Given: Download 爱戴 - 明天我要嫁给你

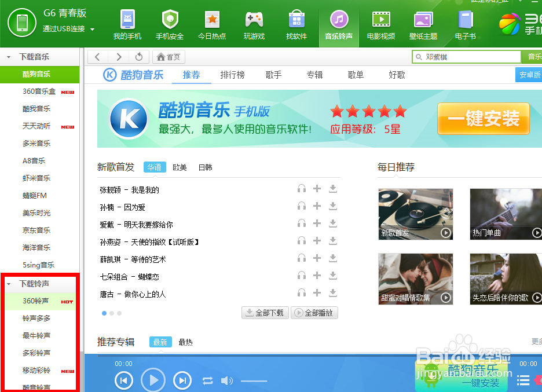Looking at the screenshot, I should coord(333,224).
